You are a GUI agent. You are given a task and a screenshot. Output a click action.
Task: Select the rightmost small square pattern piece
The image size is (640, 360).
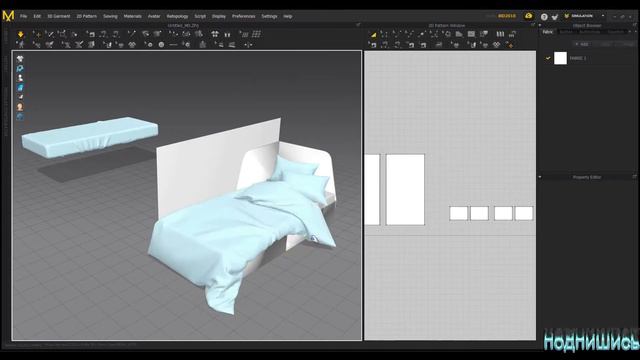pyautogui.click(x=524, y=213)
